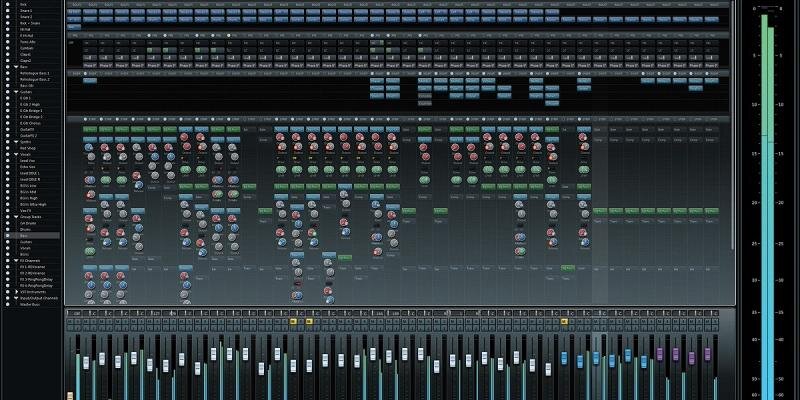
Task: Click the leftmost purple channel fader
Action: tap(659, 354)
